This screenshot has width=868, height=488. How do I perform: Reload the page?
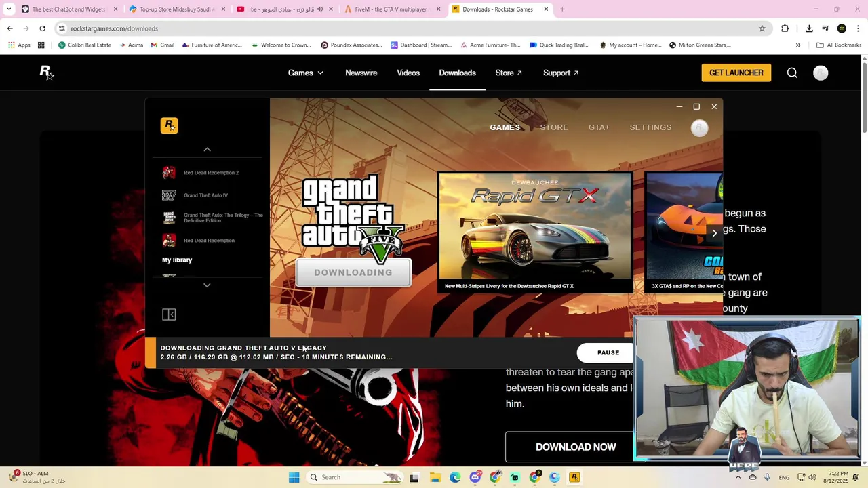[42, 28]
